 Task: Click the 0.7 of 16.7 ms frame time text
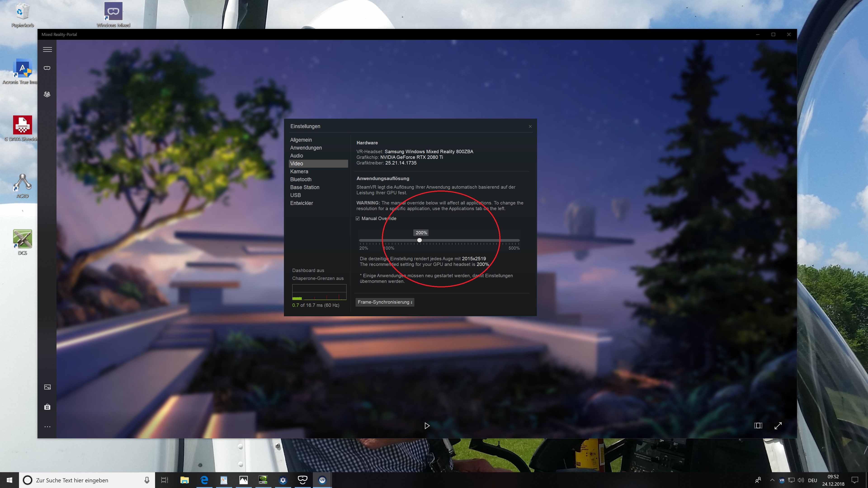coord(316,305)
